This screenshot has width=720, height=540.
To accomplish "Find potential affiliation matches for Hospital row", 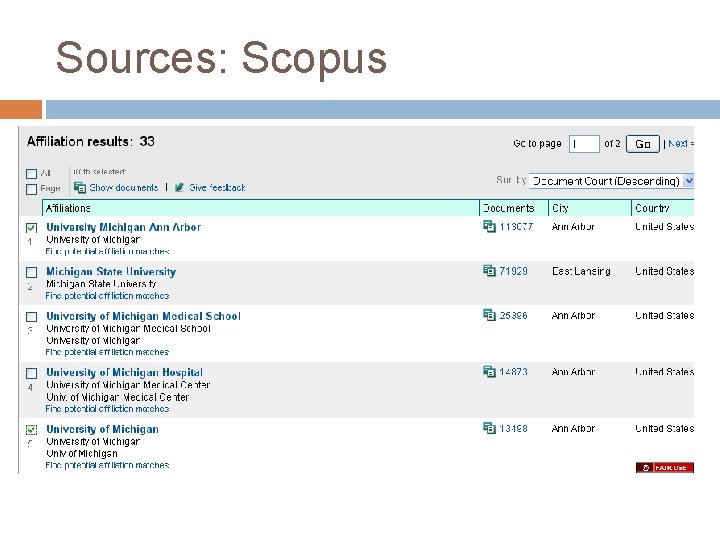I will coord(107,408).
